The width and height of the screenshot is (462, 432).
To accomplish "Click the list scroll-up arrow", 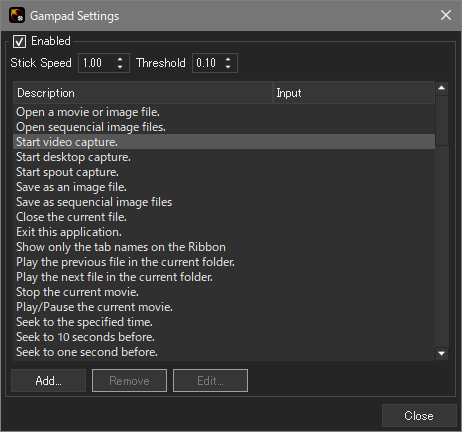I will click(442, 88).
